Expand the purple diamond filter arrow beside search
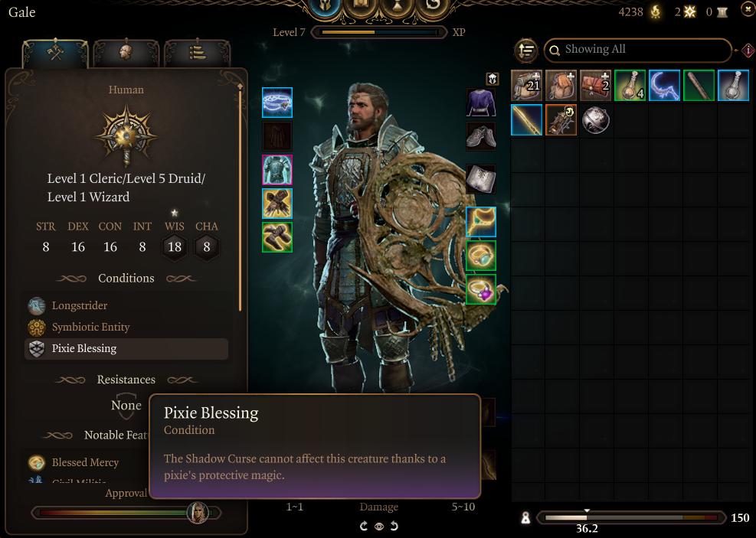 click(x=746, y=50)
